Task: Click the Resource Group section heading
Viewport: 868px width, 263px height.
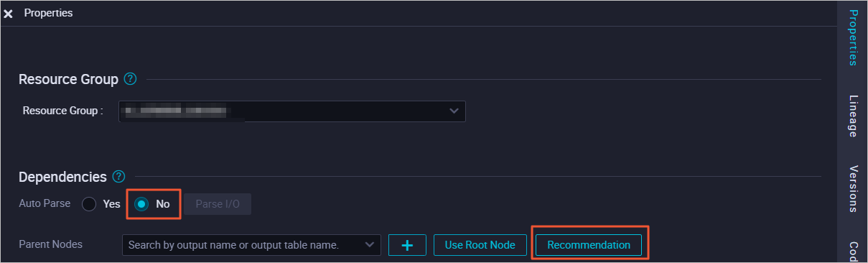Action: pos(68,79)
